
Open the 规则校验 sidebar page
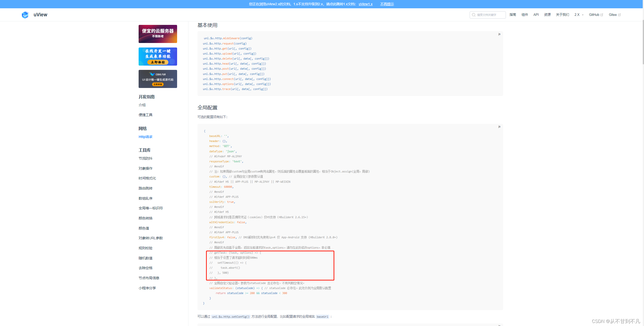pos(145,248)
